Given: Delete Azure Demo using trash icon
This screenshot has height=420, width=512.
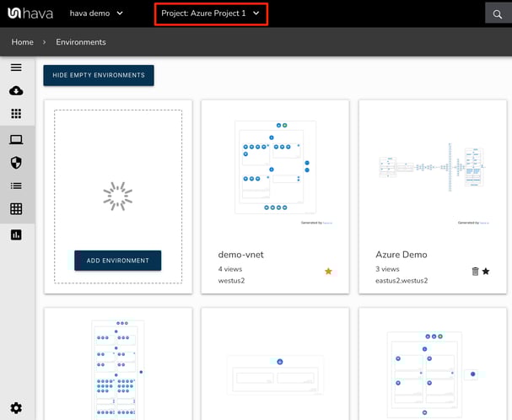Looking at the screenshot, I should point(475,271).
